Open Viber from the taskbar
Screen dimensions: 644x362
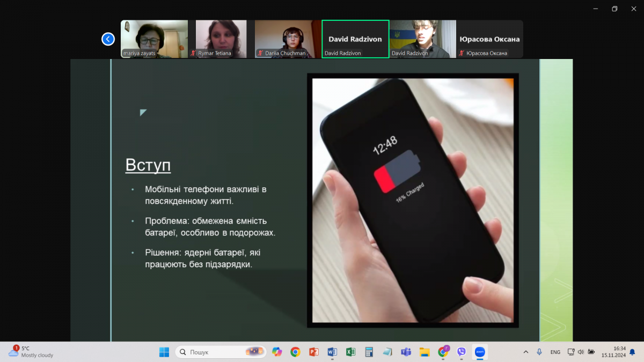point(462,352)
